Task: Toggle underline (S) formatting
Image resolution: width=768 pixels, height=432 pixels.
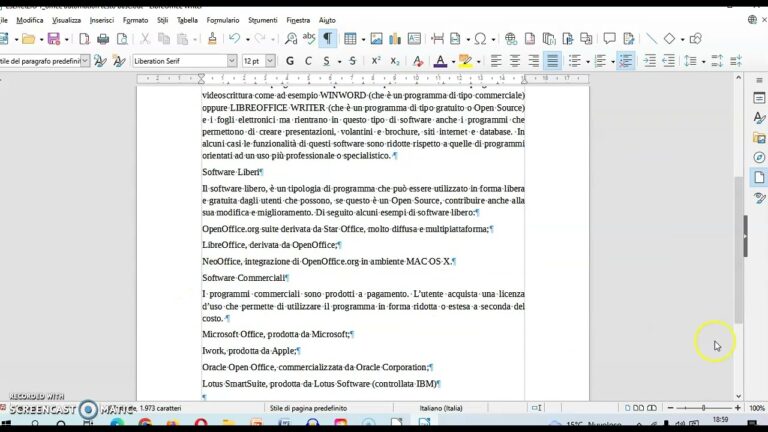Action: point(326,61)
